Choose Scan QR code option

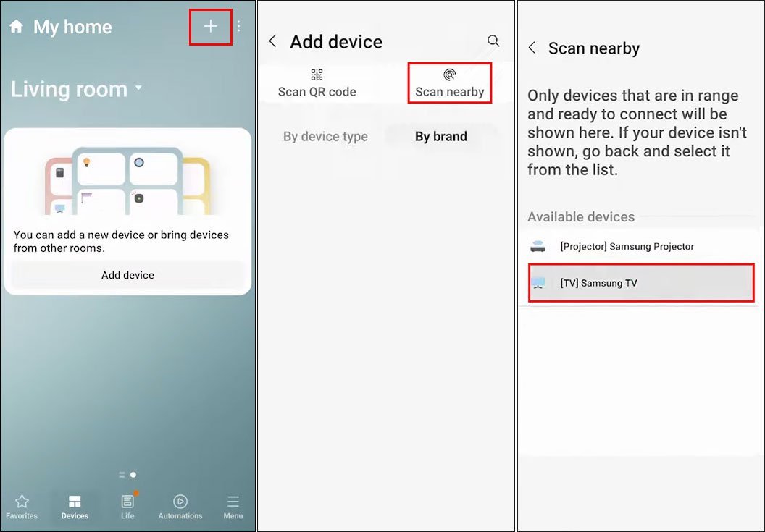pos(317,83)
